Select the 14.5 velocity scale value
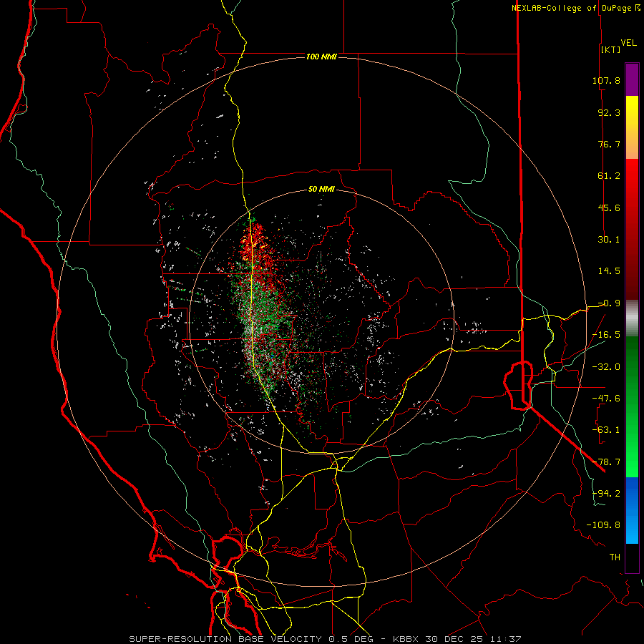644x644 pixels. [x=609, y=271]
